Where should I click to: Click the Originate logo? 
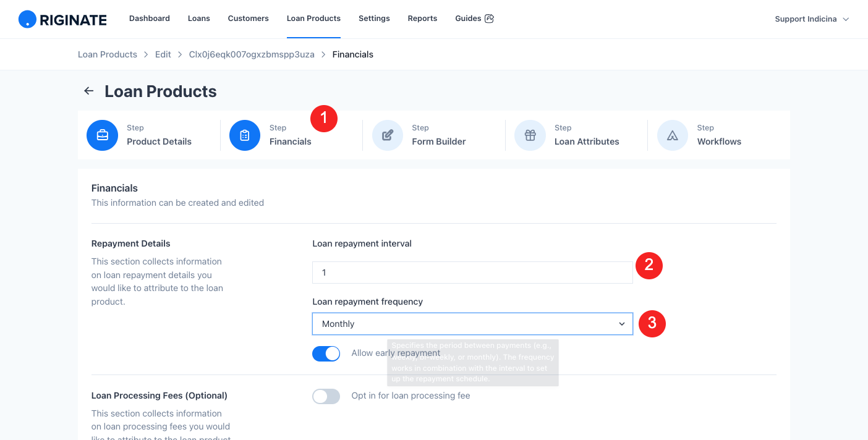(x=62, y=19)
